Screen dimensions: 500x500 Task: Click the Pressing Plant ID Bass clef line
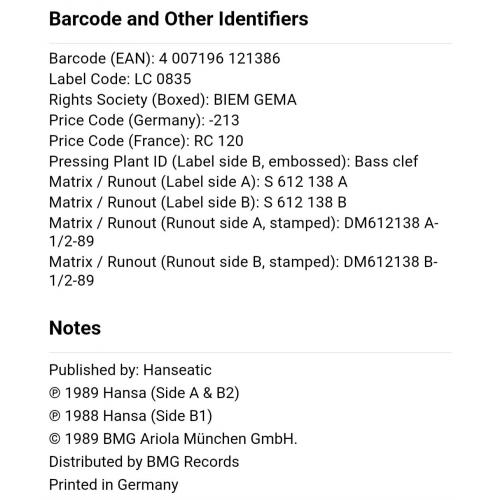coord(233,161)
